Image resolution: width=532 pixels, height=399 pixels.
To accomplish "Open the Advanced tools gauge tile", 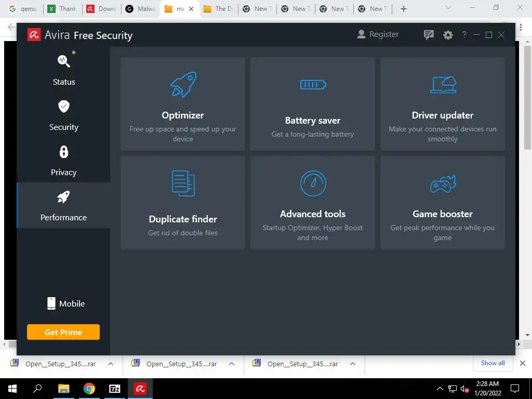I will pyautogui.click(x=312, y=203).
